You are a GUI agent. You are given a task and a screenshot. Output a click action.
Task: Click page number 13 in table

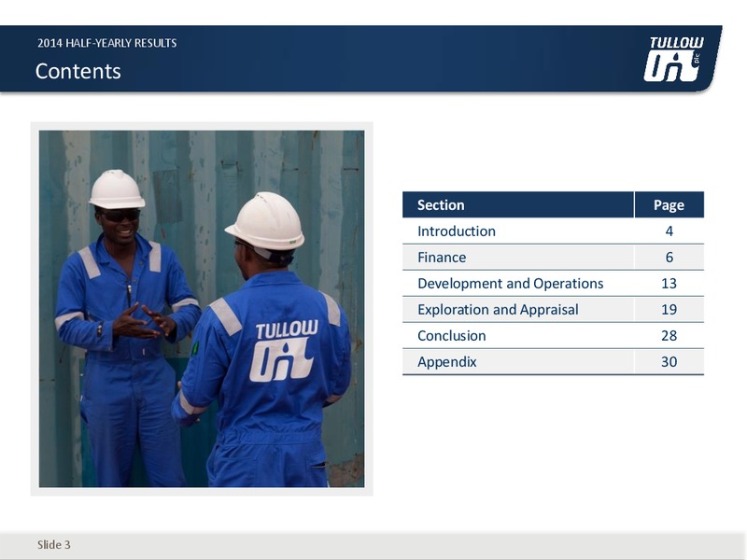coord(669,284)
